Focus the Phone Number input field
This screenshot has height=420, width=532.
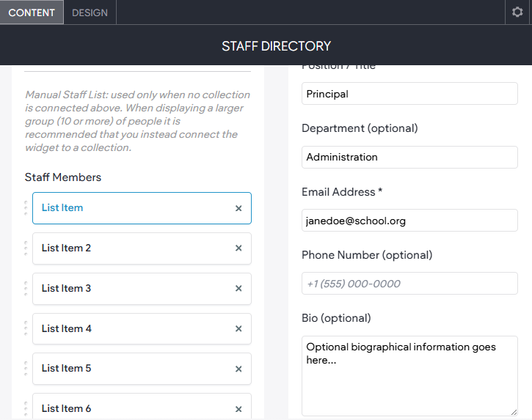tap(409, 284)
